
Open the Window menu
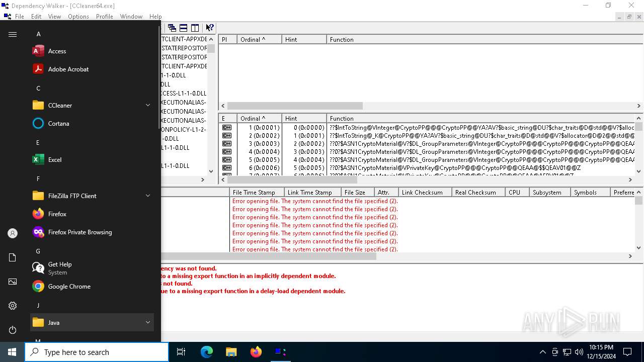(x=131, y=17)
